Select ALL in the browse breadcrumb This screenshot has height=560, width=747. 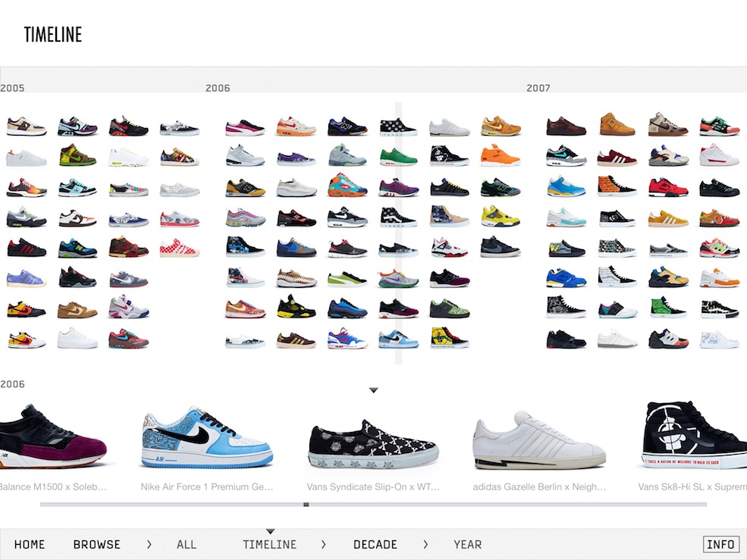point(187,544)
